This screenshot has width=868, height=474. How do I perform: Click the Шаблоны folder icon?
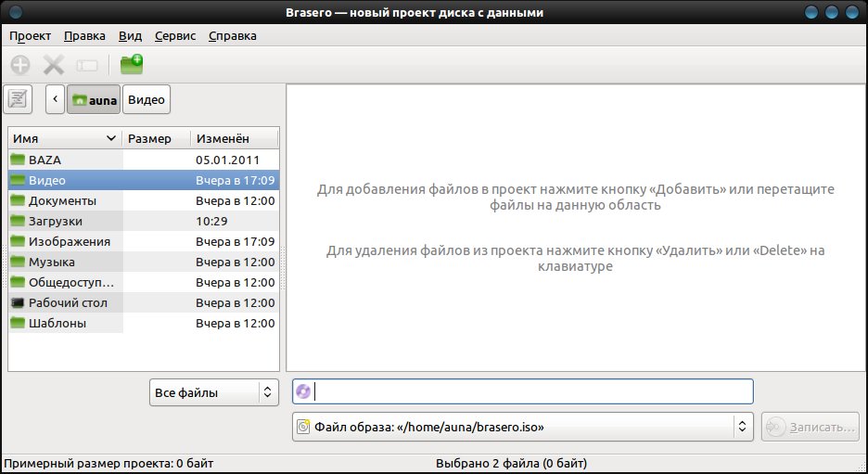18,324
